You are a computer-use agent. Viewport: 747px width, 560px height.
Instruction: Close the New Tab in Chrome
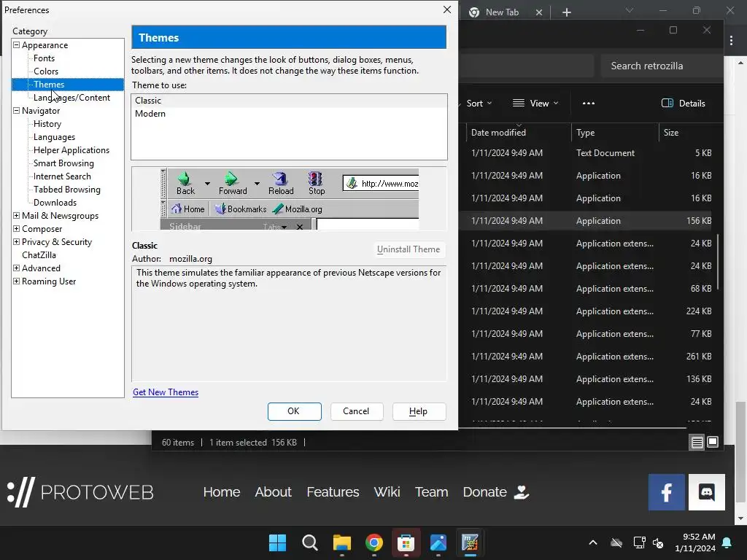[x=539, y=12]
